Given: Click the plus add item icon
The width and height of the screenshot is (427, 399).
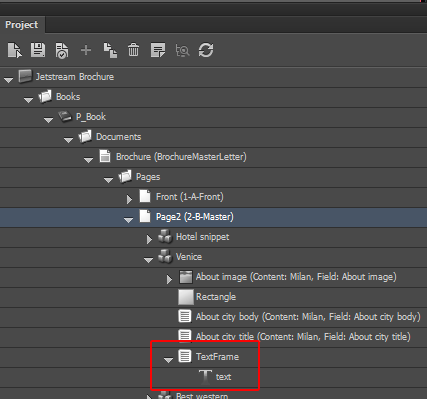Looking at the screenshot, I should (86, 50).
